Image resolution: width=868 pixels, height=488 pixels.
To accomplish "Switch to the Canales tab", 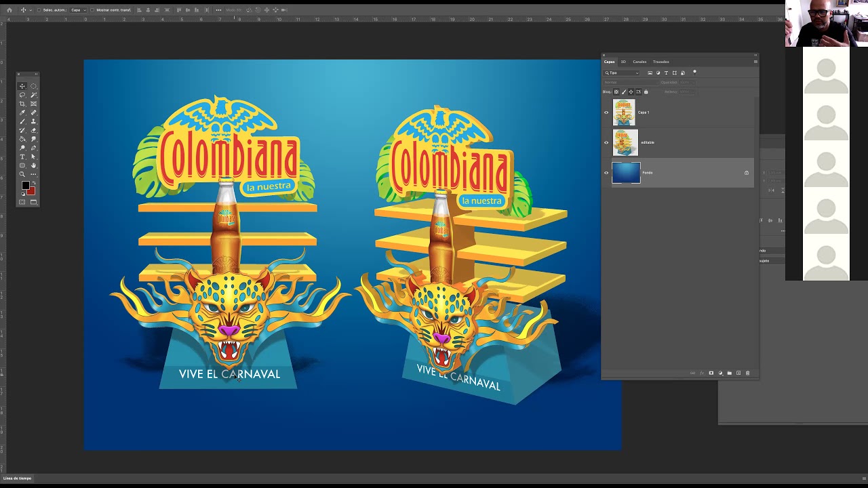I will [x=639, y=62].
